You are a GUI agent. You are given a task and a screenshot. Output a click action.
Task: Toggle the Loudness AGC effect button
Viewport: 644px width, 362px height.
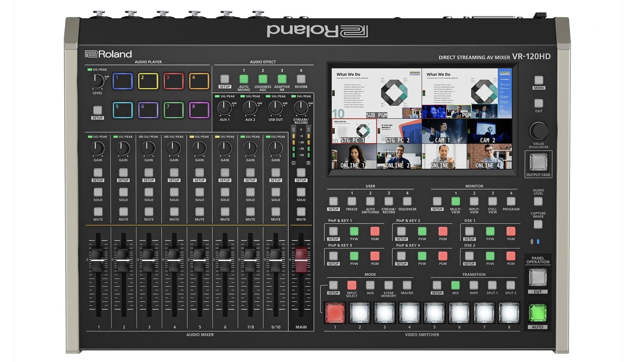click(263, 79)
